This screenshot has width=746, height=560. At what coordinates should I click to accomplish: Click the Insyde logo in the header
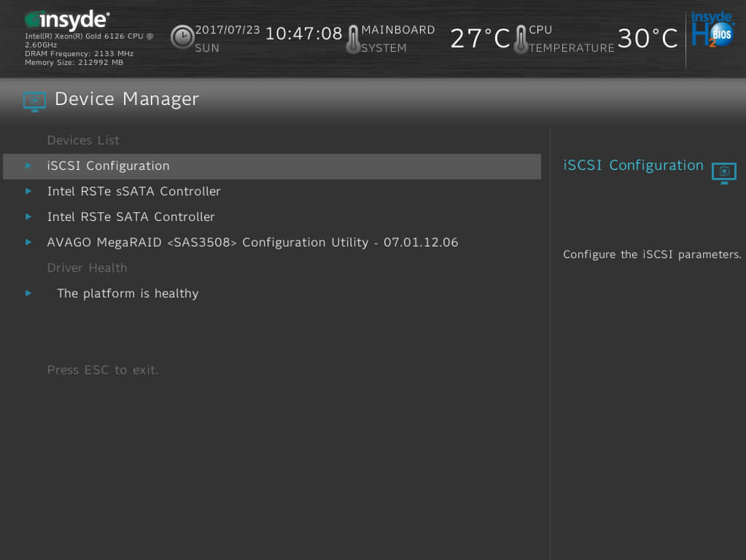(66, 20)
